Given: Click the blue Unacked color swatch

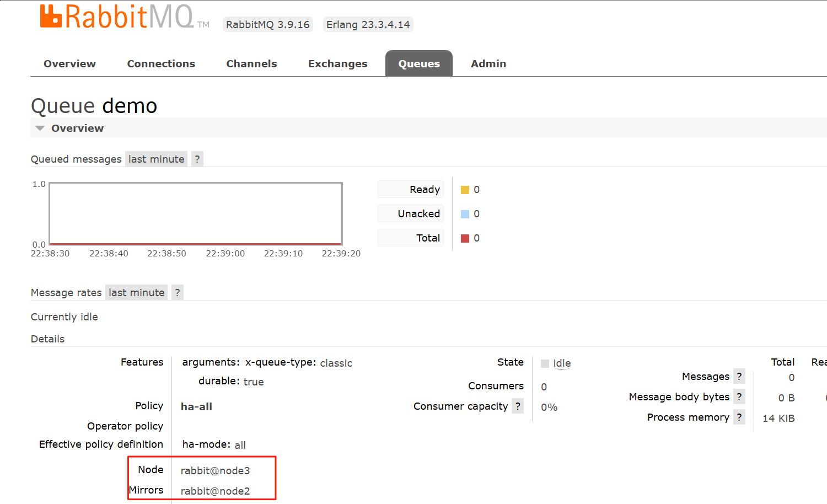Looking at the screenshot, I should [465, 214].
